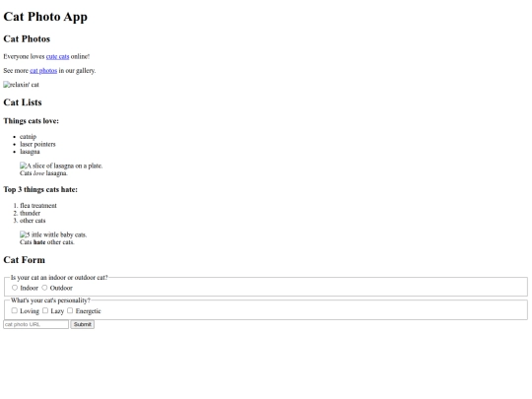The height and width of the screenshot is (399, 532).
Task: Click the broken "relaxin' cat" image
Action: pyautogui.click(x=21, y=85)
